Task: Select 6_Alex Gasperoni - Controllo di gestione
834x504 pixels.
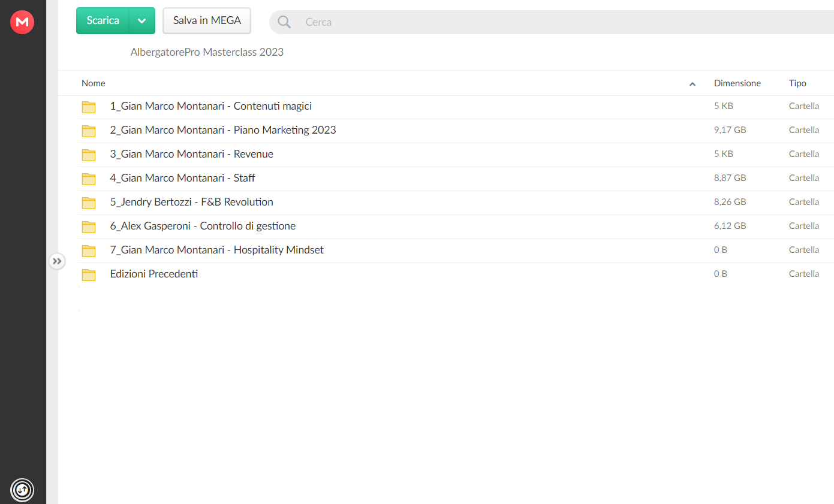Action: pos(456,226)
